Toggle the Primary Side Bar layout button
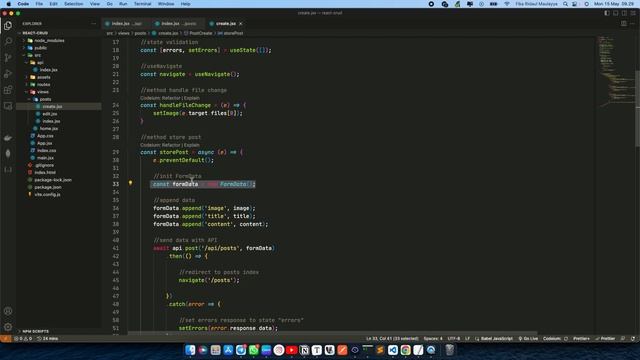 click(607, 13)
